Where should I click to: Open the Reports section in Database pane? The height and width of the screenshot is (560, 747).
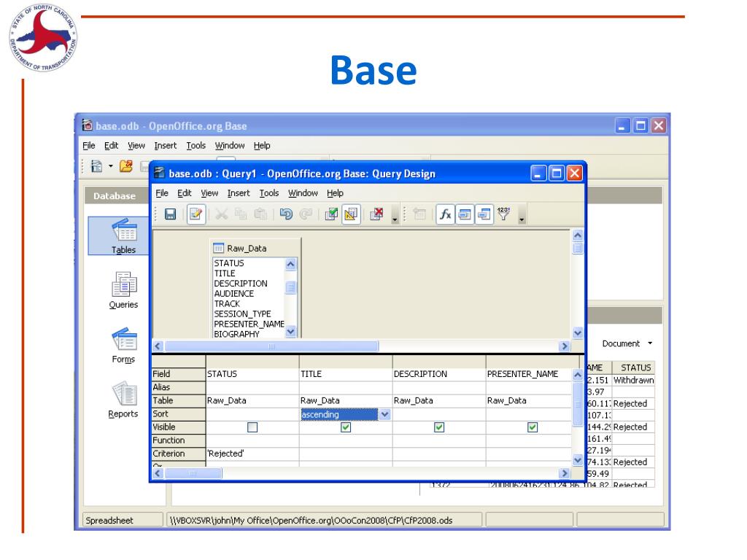(123, 400)
